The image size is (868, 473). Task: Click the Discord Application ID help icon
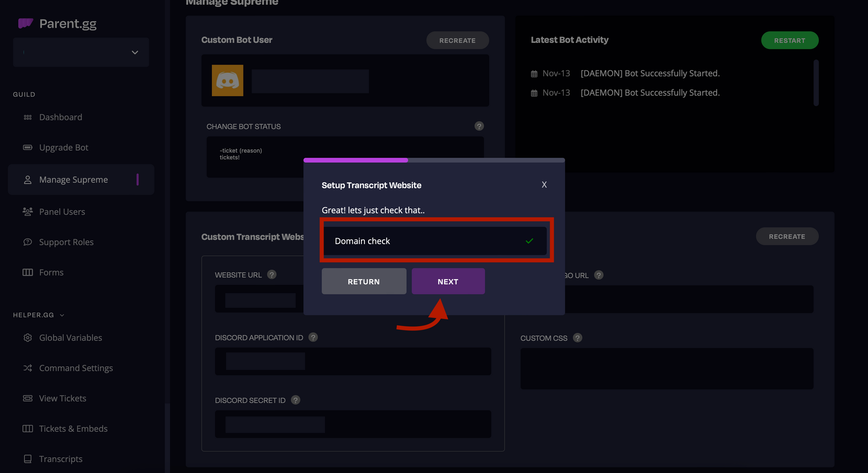click(313, 337)
